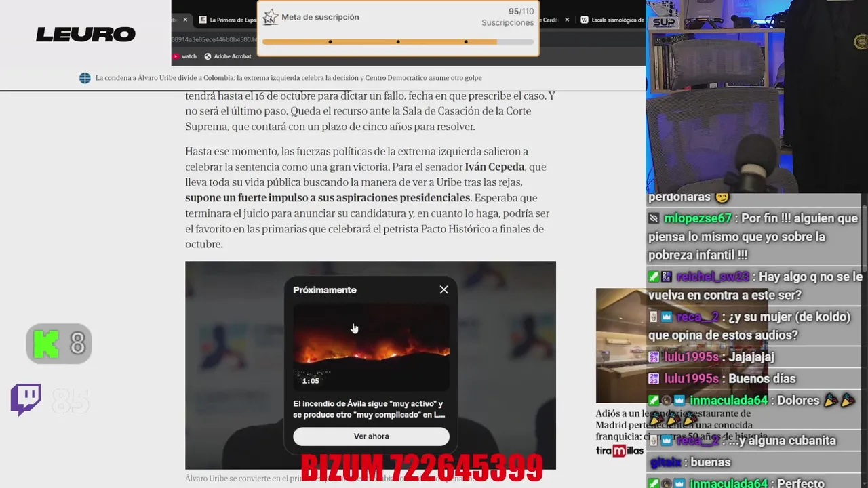Close the Próximamente video popup
The height and width of the screenshot is (488, 868).
pyautogui.click(x=443, y=290)
